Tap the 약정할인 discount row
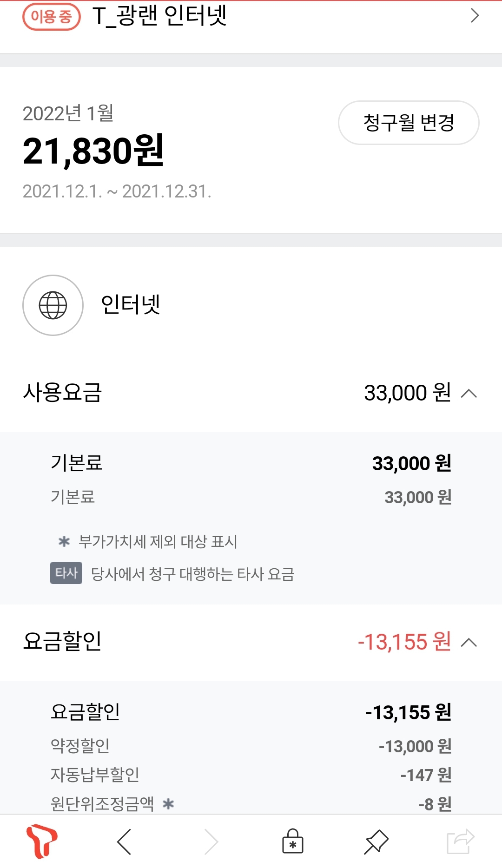The height and width of the screenshot is (868, 502). (251, 746)
